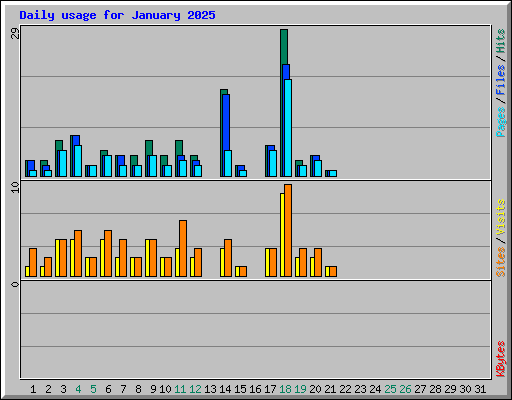The height and width of the screenshot is (400, 512).
Task: Click the yellow Sites bar on day 18
Action: click(x=282, y=235)
